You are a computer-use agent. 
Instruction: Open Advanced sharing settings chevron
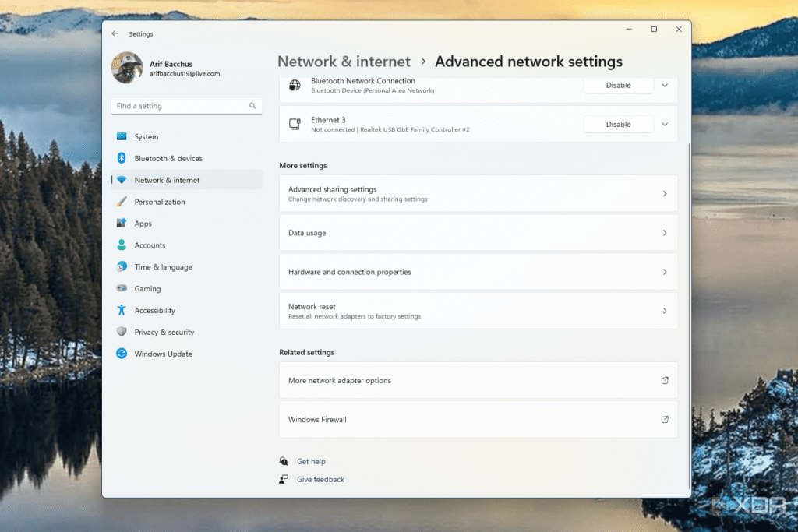[x=665, y=194]
